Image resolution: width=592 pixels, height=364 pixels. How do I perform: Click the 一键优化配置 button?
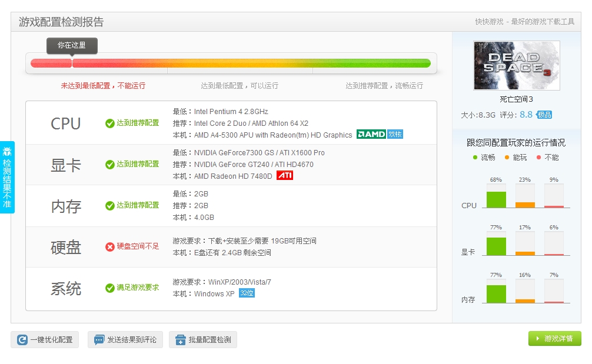click(x=45, y=339)
